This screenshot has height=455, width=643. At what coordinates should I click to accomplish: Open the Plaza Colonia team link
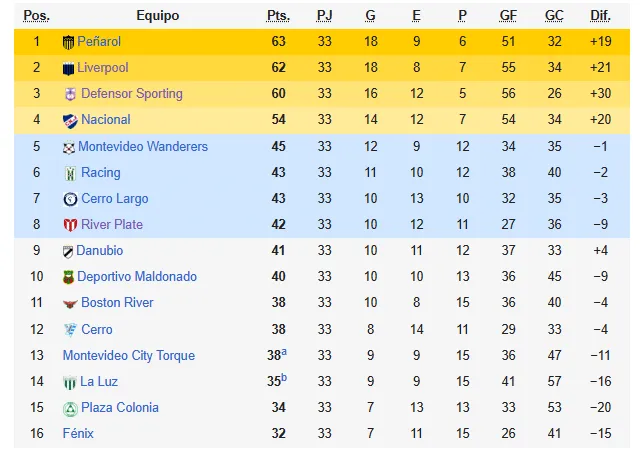(120, 407)
